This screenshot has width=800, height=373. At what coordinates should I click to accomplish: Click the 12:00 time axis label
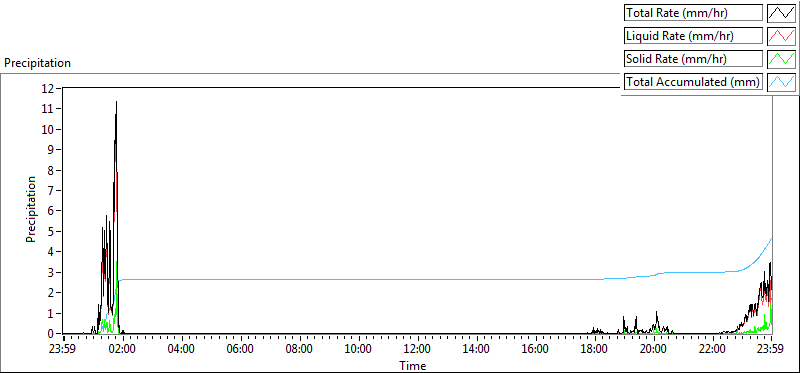417,350
